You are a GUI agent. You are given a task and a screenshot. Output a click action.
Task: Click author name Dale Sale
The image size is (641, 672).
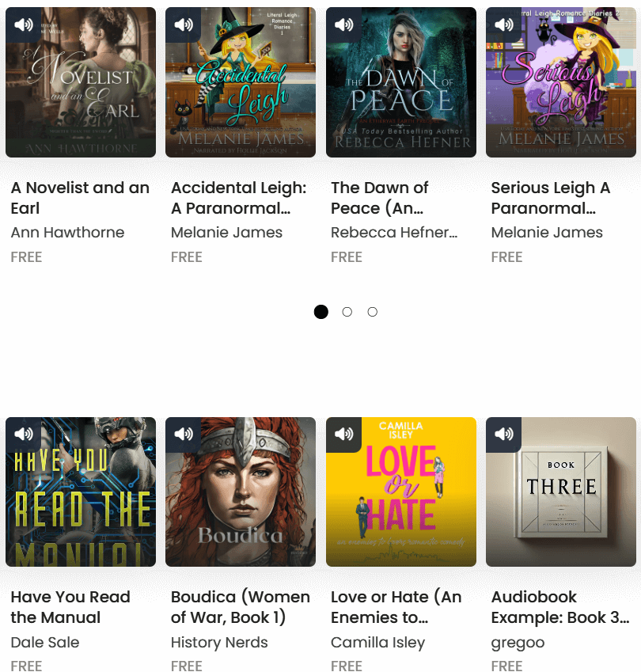pyautogui.click(x=45, y=643)
